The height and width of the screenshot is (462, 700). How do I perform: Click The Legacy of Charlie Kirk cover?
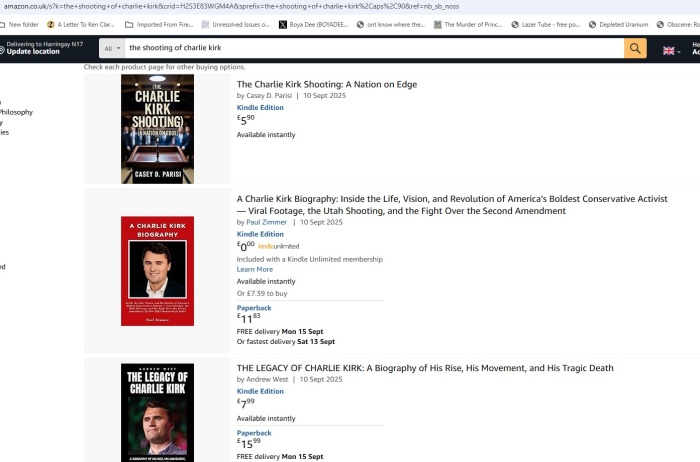(157, 412)
